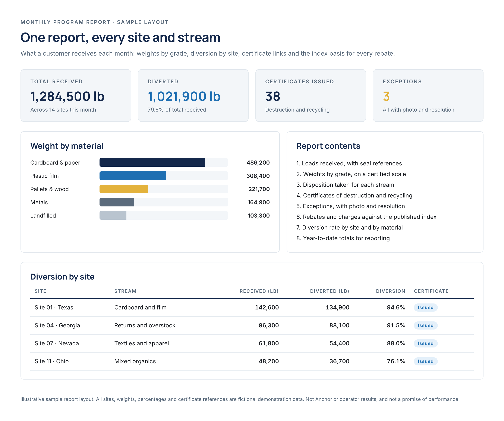Click the 142,600 received value
504x421 pixels.
[x=267, y=307]
